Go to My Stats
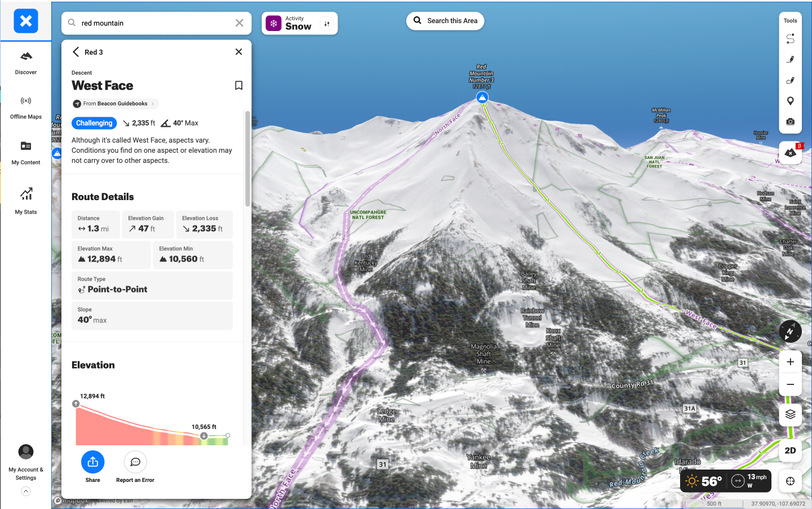812x509 pixels. tap(26, 200)
